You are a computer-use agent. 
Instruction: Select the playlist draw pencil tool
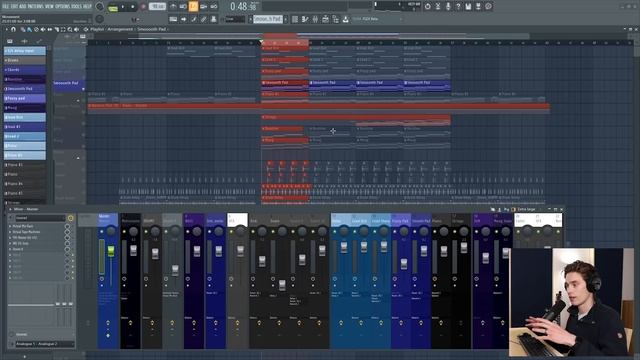[x=23, y=29]
